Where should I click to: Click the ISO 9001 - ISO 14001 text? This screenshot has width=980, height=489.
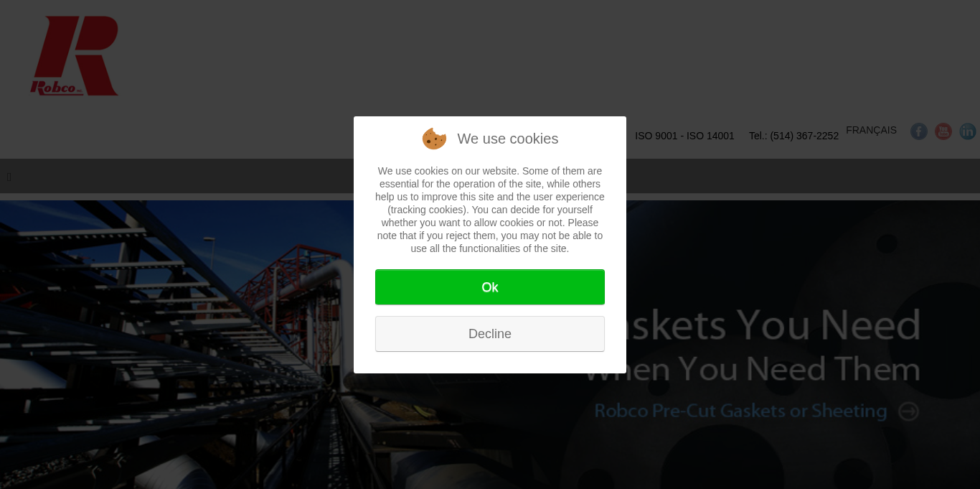(684, 136)
